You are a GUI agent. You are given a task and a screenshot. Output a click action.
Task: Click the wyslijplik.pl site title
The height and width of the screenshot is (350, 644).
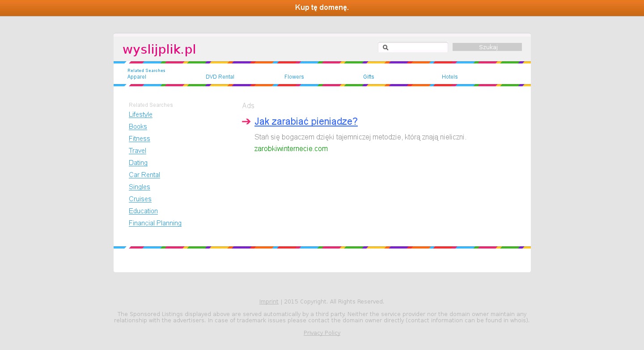point(159,49)
